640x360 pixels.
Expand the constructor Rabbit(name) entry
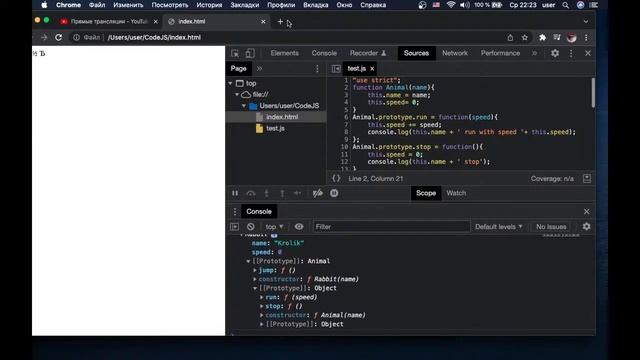[255, 279]
